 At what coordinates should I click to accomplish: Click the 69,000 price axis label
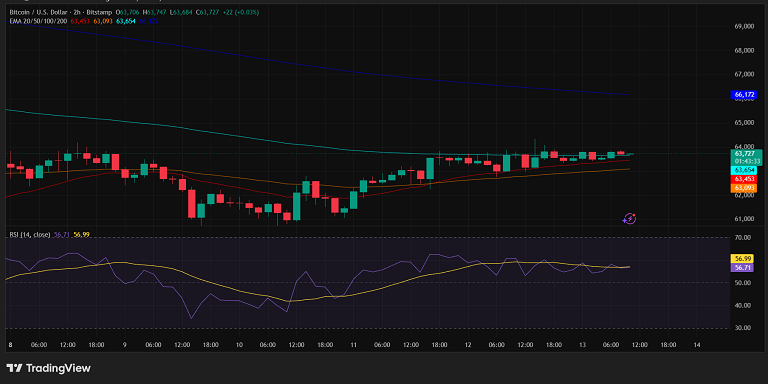click(x=744, y=26)
